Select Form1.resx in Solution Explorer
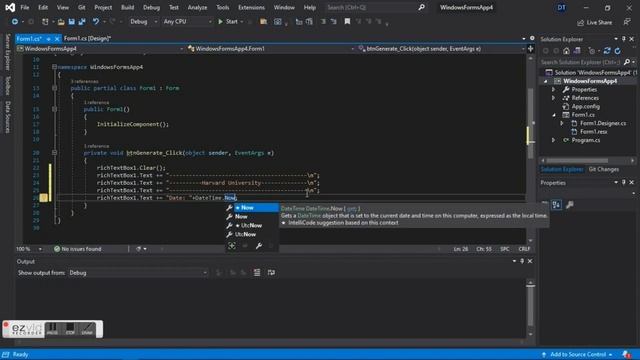Screen dimensions: 640x360 [x=593, y=132]
